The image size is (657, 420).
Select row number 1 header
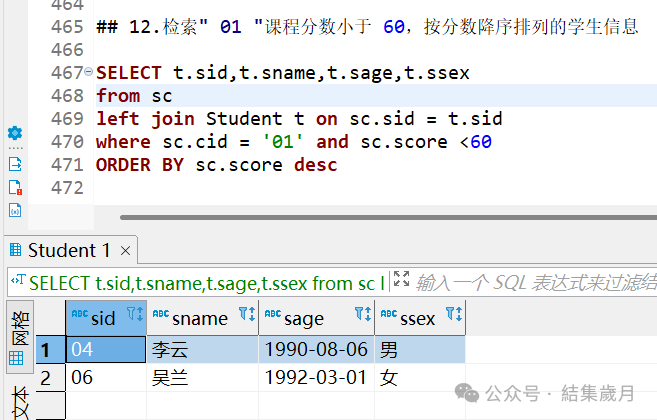(x=51, y=350)
